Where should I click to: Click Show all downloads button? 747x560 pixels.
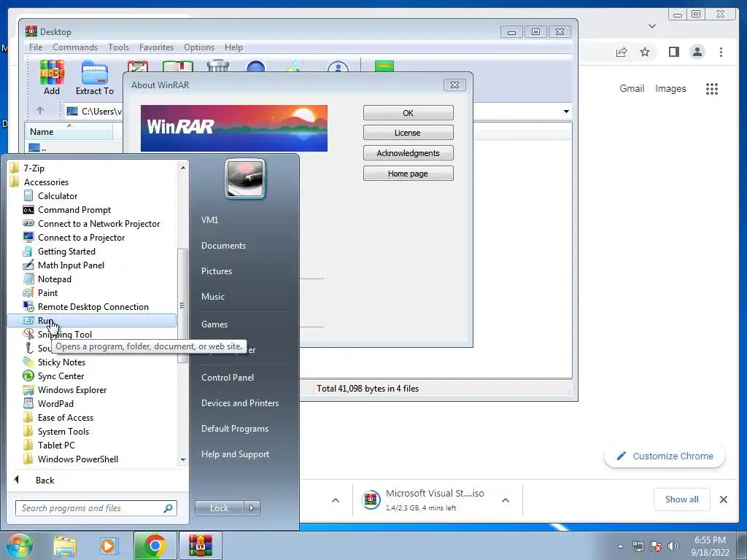click(x=682, y=499)
